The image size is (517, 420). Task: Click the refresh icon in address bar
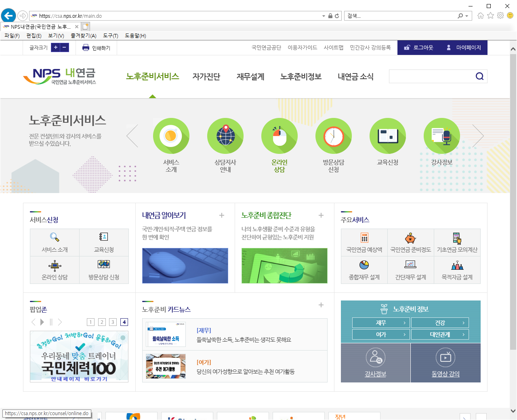pyautogui.click(x=337, y=16)
